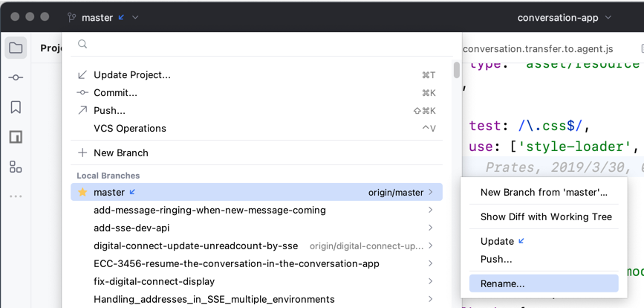Click the Push arrow icon in popup
The height and width of the screenshot is (308, 644).
point(82,110)
